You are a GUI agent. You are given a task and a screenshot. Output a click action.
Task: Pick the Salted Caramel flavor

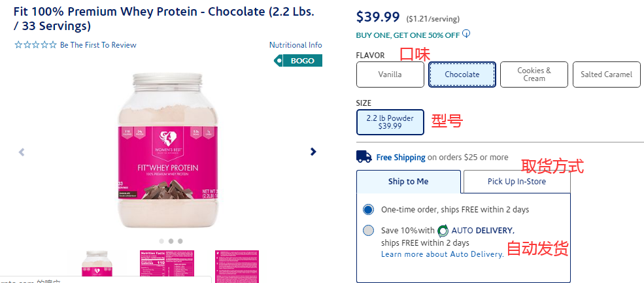coord(606,75)
